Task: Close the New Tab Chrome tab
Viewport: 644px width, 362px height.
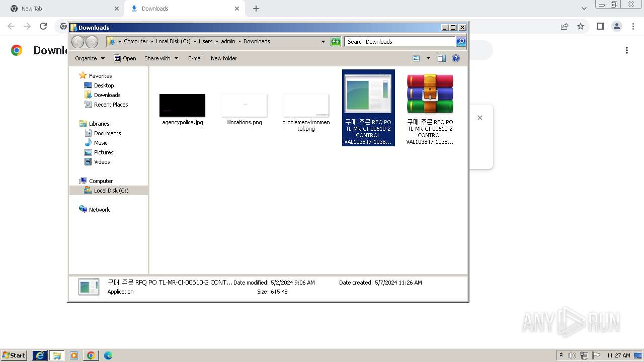Action: (x=117, y=9)
